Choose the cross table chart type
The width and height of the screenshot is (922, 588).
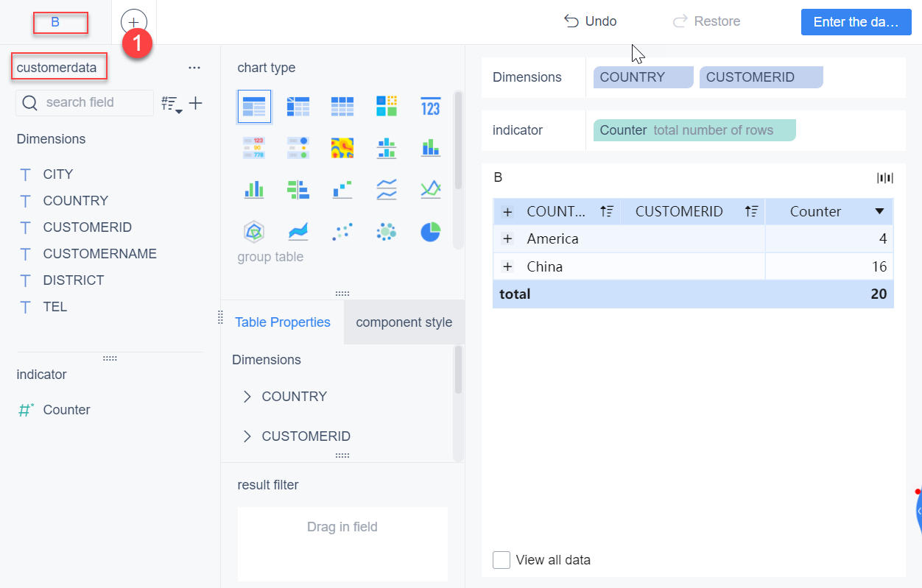click(298, 107)
